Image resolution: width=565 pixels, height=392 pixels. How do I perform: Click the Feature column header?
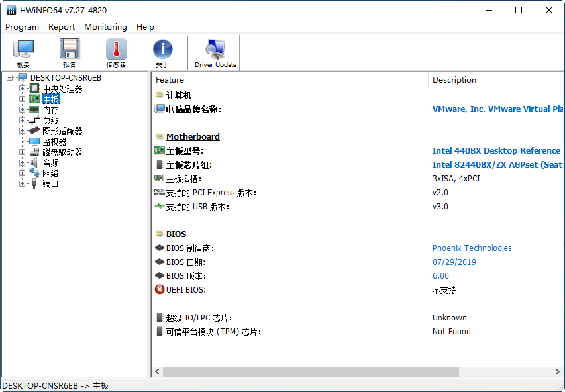290,80
